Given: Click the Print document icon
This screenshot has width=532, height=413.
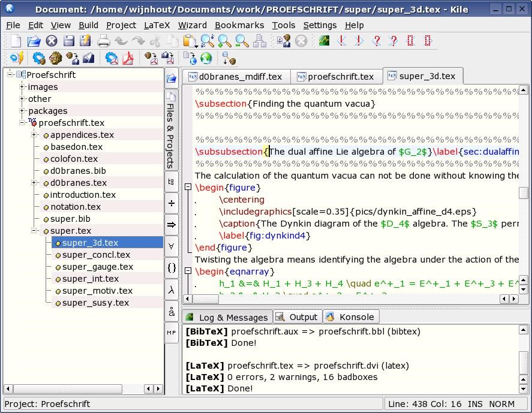Looking at the screenshot, I should point(104,41).
